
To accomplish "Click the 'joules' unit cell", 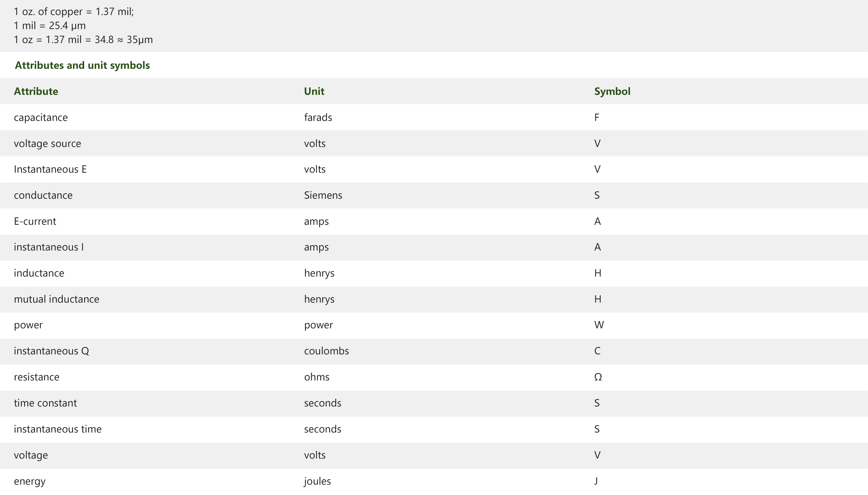I will (317, 481).
